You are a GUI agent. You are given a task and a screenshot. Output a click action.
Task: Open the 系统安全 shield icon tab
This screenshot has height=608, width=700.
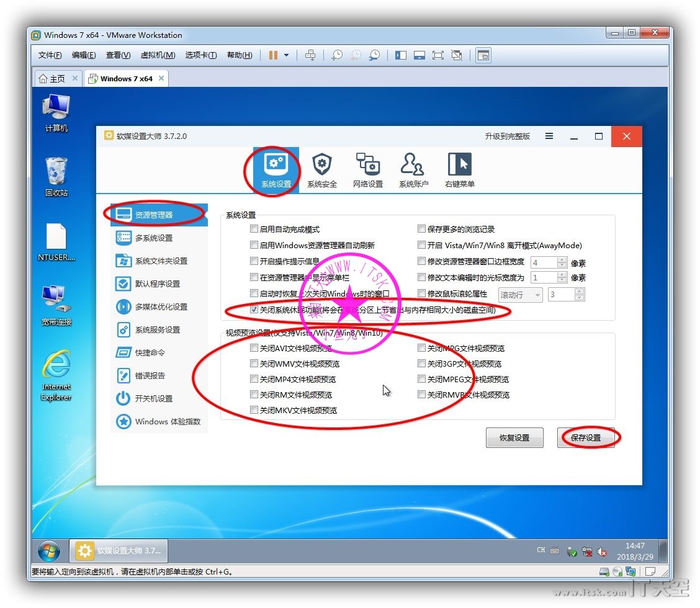point(321,170)
